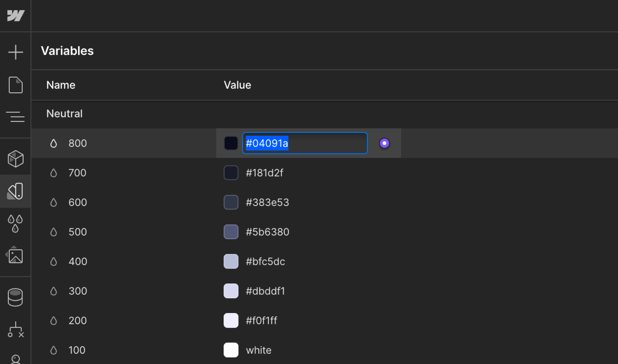
Task: Click the Value column header
Action: click(237, 85)
